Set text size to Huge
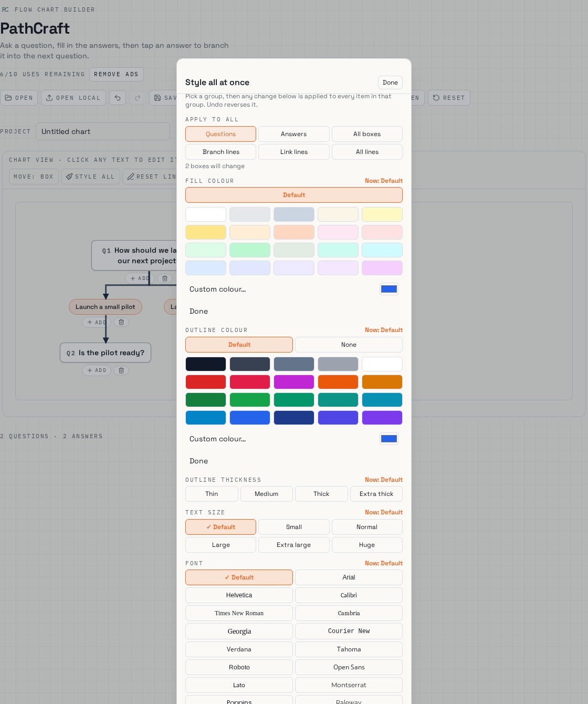588x704 pixels. (x=367, y=545)
